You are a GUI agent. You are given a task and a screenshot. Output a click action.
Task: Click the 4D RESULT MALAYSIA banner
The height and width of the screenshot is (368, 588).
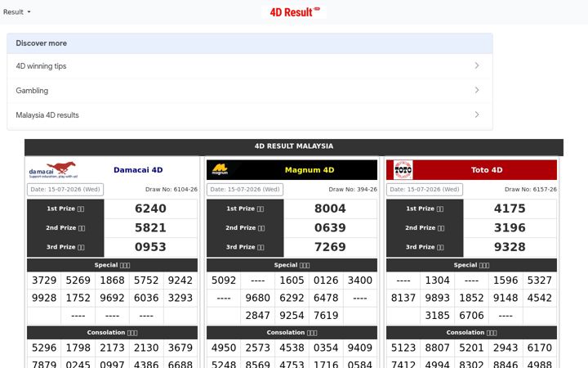294,146
